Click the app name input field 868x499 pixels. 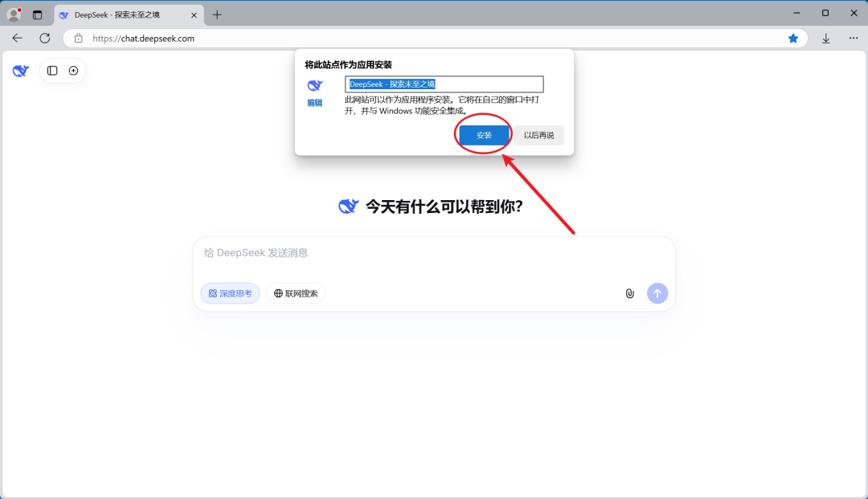coord(444,84)
